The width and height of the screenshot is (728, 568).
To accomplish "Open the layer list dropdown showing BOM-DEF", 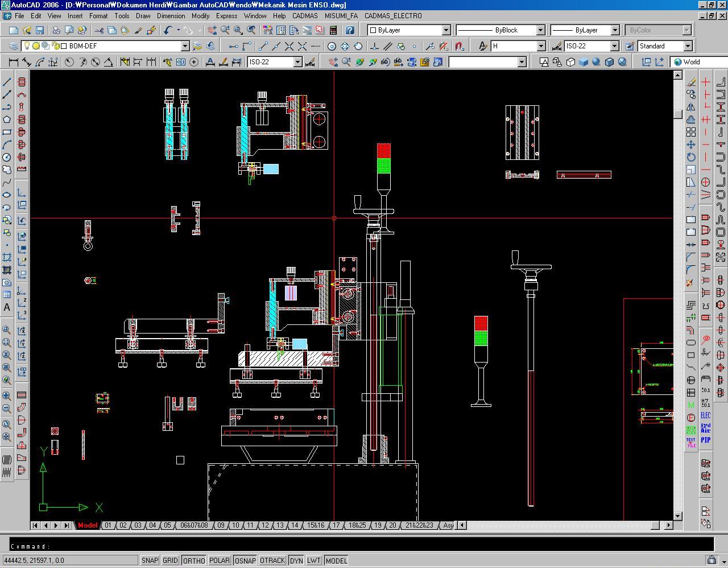I will click(186, 46).
